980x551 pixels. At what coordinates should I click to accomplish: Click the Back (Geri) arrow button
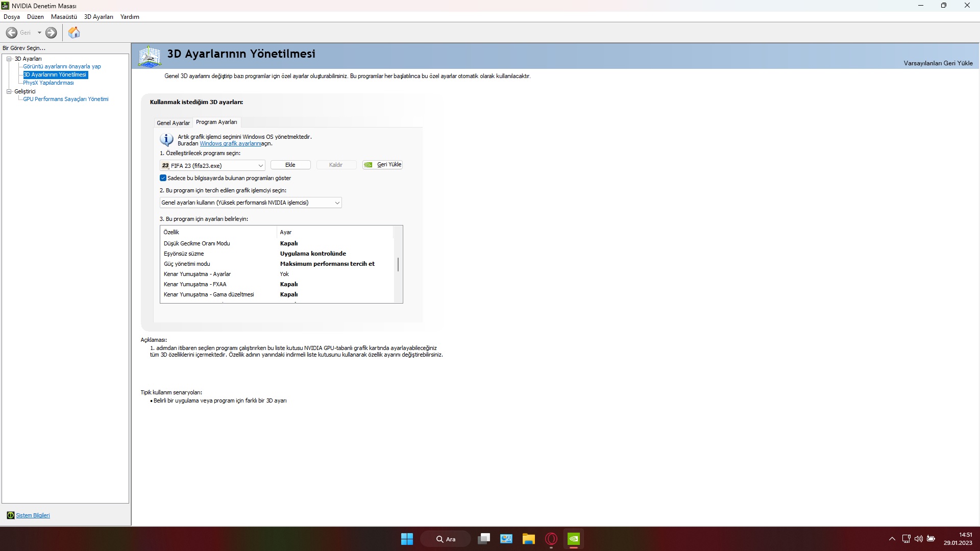(x=12, y=33)
